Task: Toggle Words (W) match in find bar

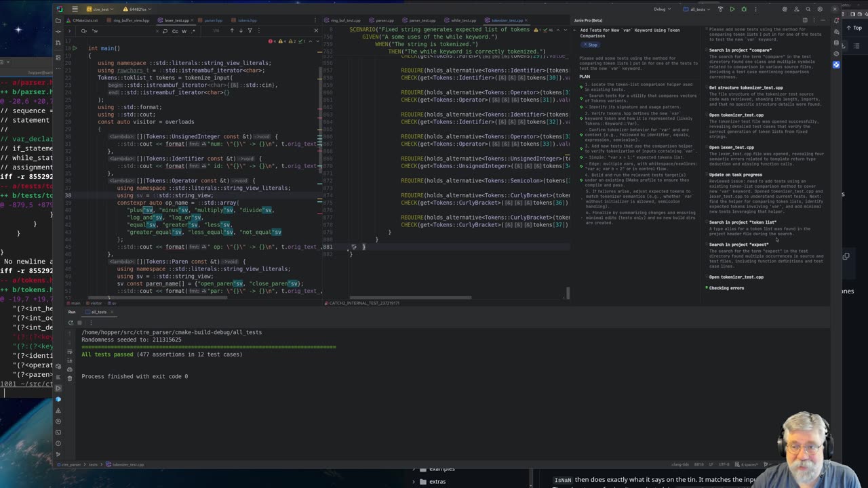Action: 184,30
